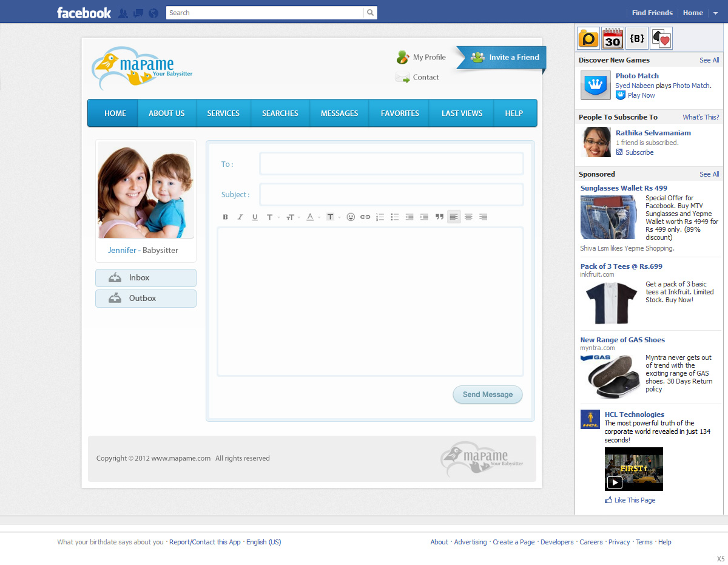The height and width of the screenshot is (565, 728).
Task: Pick a font color with the A swatch
Action: click(311, 217)
